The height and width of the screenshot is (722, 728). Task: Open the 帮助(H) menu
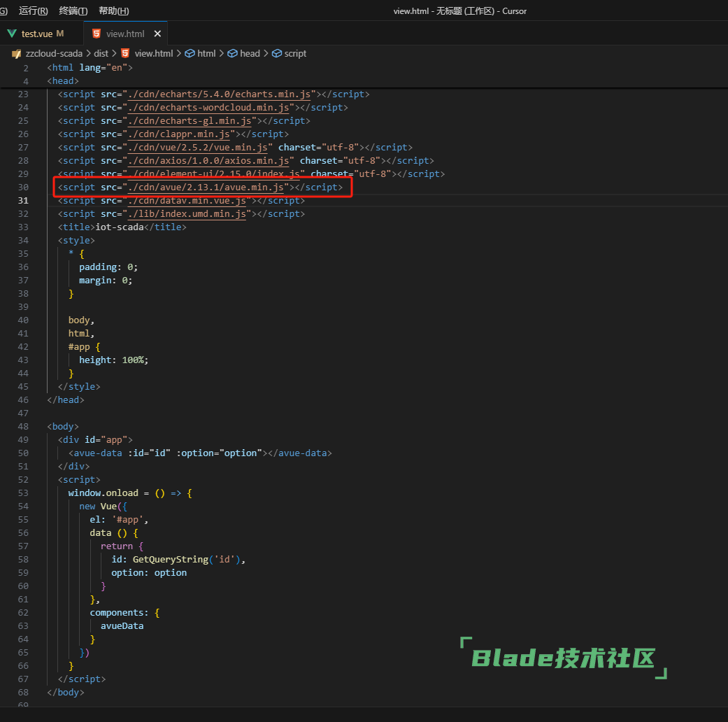(114, 10)
